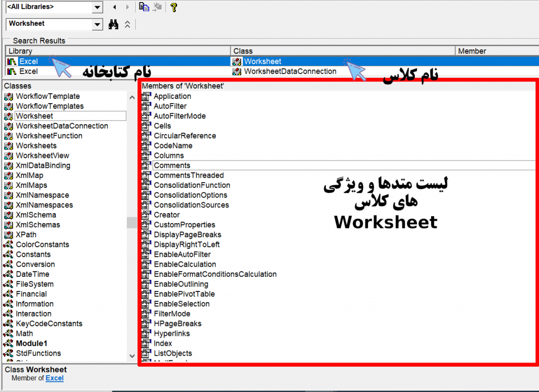This screenshot has height=392, width=539.
Task: Click the View Definition icon
Action: click(157, 7)
